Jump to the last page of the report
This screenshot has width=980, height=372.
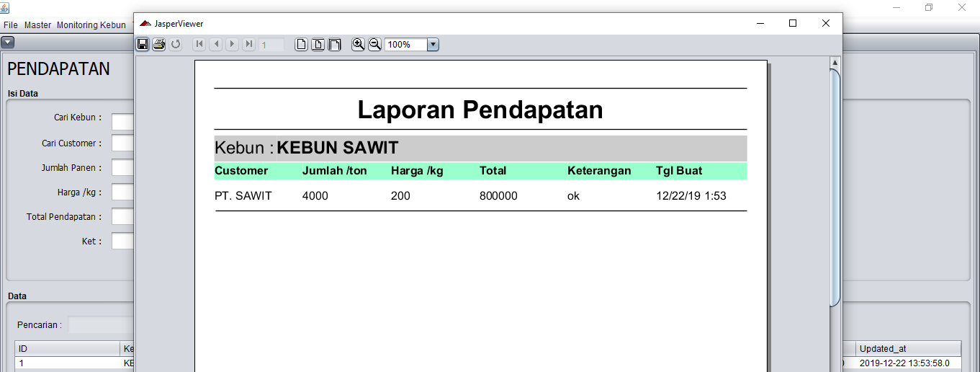pyautogui.click(x=248, y=45)
